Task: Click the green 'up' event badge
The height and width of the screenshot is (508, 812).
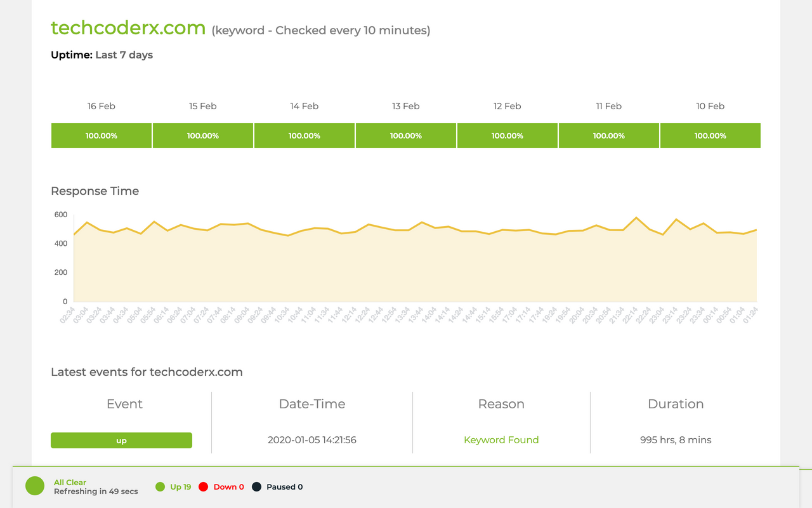Action: (121, 440)
